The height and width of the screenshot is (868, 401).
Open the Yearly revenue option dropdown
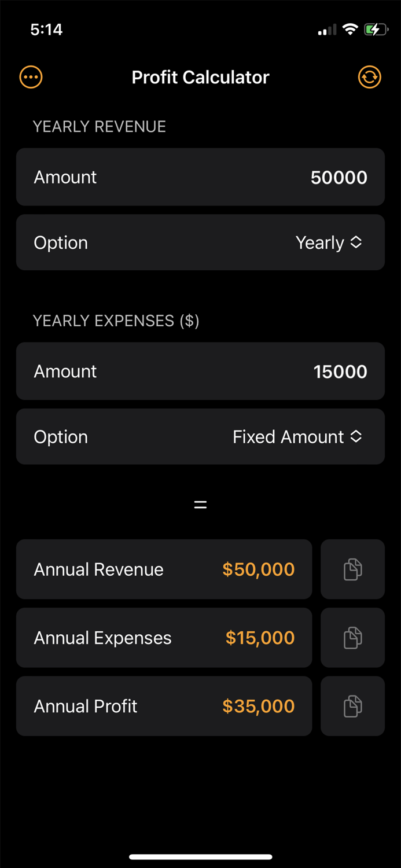(329, 242)
